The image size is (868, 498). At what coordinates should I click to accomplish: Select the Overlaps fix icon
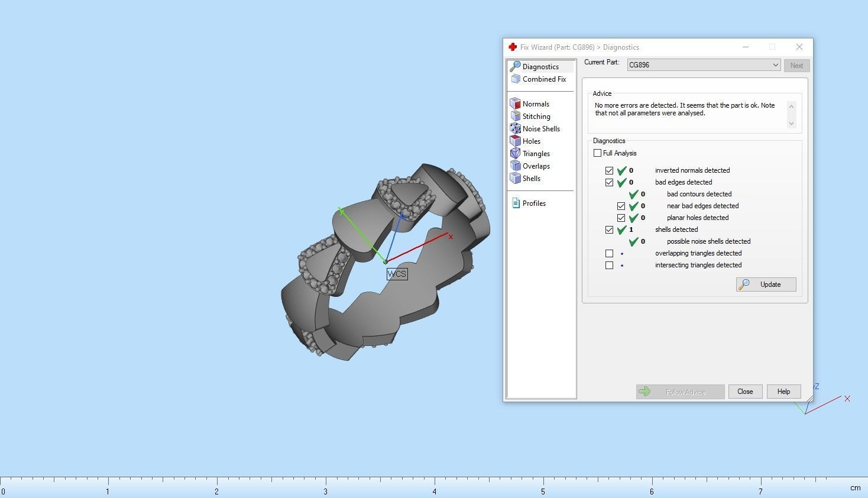pos(515,166)
